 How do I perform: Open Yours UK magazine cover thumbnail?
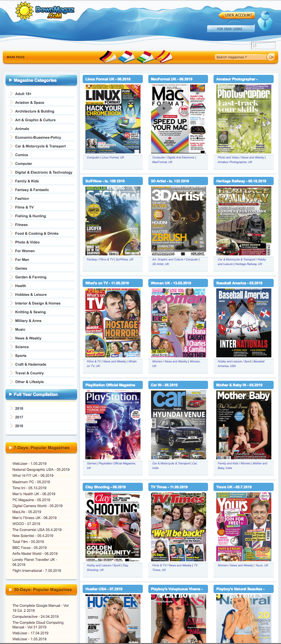coord(244,527)
